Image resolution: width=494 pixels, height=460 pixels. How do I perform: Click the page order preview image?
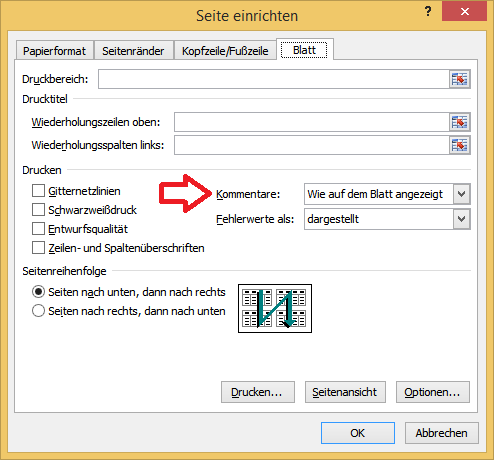[x=275, y=308]
